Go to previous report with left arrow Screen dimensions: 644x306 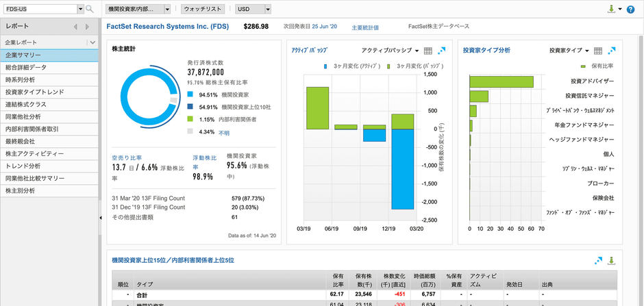pyautogui.click(x=75, y=27)
